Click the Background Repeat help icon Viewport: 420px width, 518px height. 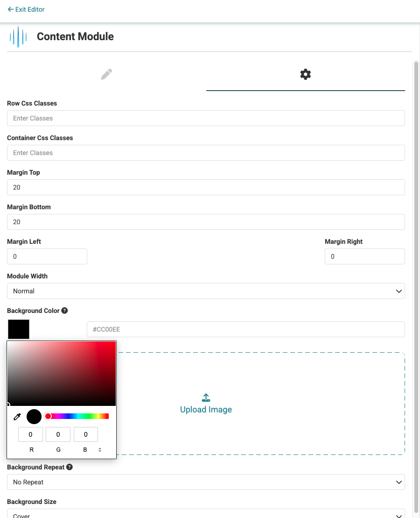pyautogui.click(x=70, y=467)
